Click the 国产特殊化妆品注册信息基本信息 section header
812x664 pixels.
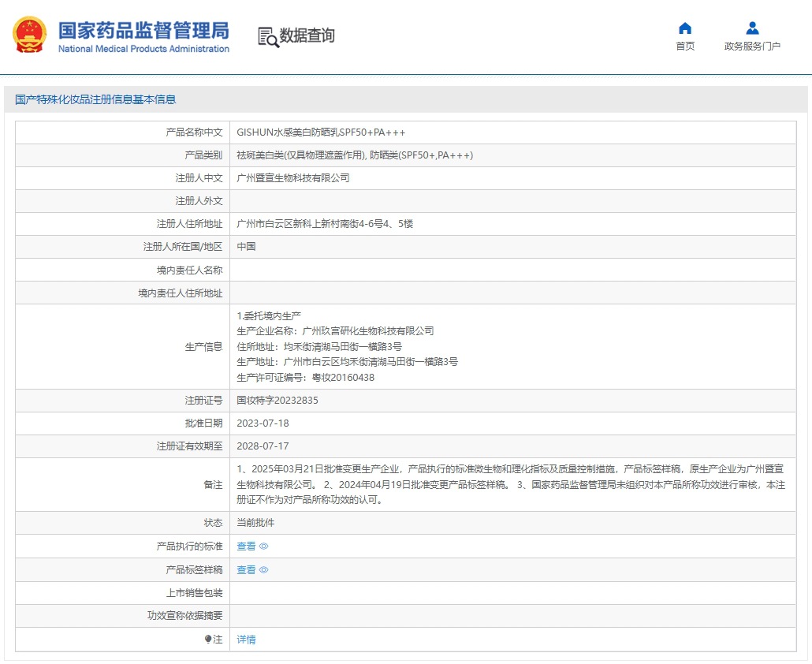(x=95, y=99)
